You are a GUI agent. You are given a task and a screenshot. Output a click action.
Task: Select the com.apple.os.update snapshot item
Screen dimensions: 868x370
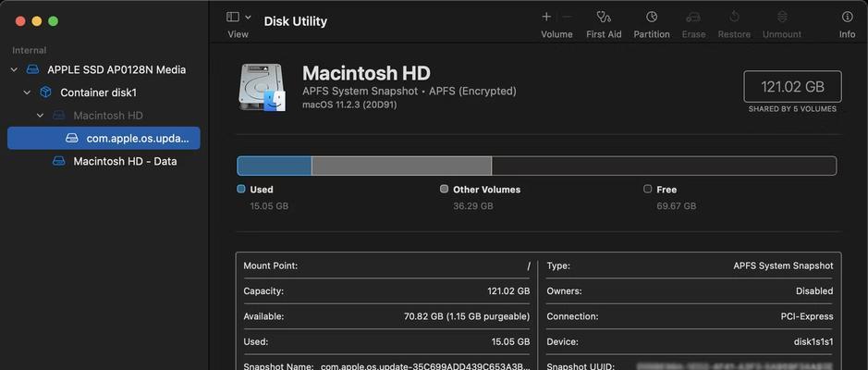[x=104, y=138]
